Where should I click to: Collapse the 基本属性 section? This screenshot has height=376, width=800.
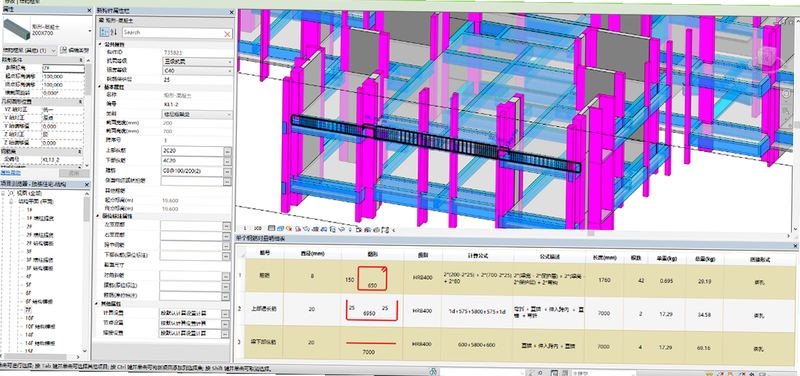tap(99, 87)
